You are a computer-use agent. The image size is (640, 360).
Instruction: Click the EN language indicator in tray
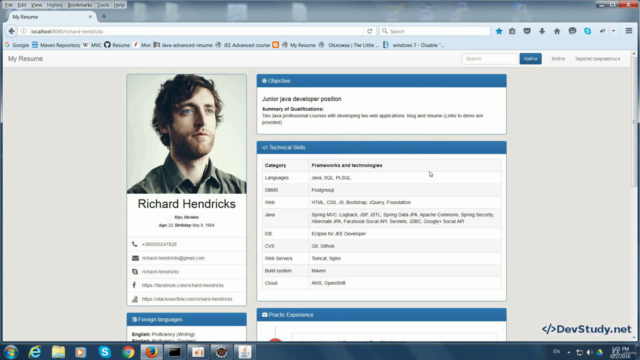point(556,351)
